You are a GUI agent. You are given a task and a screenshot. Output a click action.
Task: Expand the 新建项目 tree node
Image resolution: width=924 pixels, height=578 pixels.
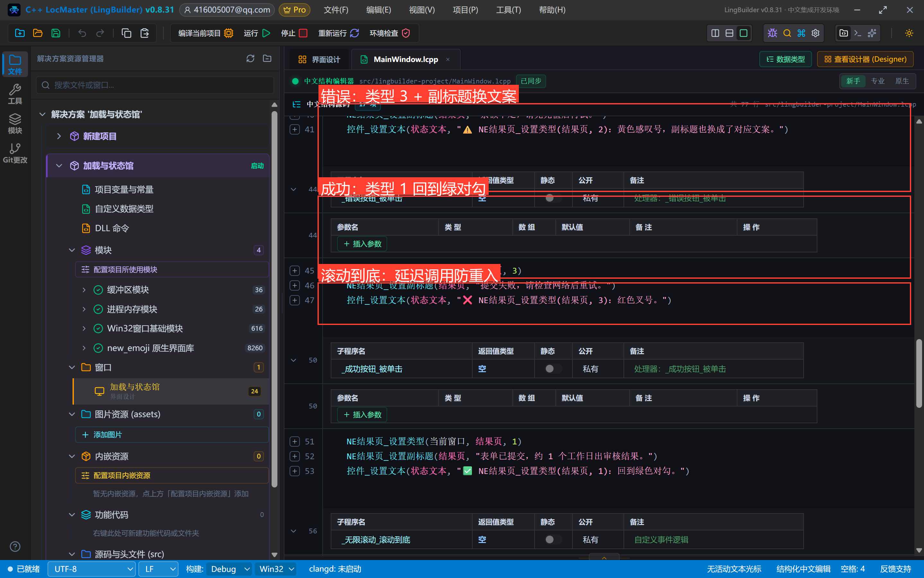[x=59, y=136]
